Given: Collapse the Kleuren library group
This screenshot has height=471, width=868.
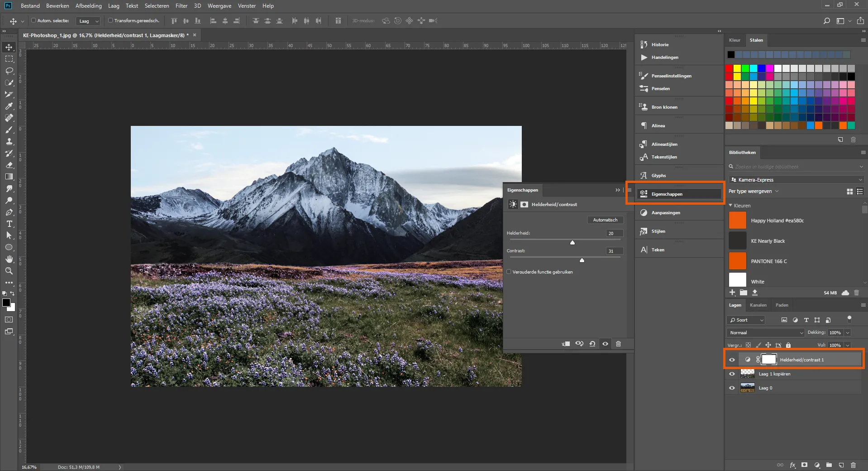Looking at the screenshot, I should click(x=730, y=206).
